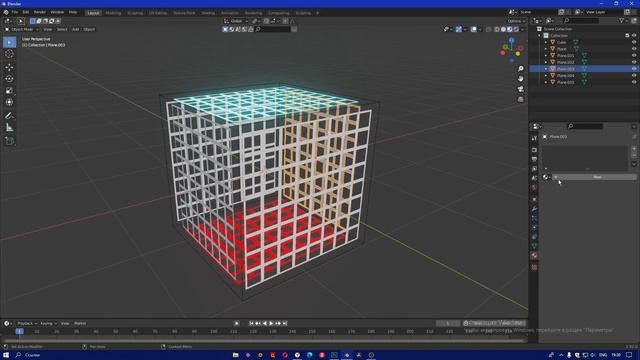Select the Move tool
The image size is (640, 360).
(x=9, y=67)
